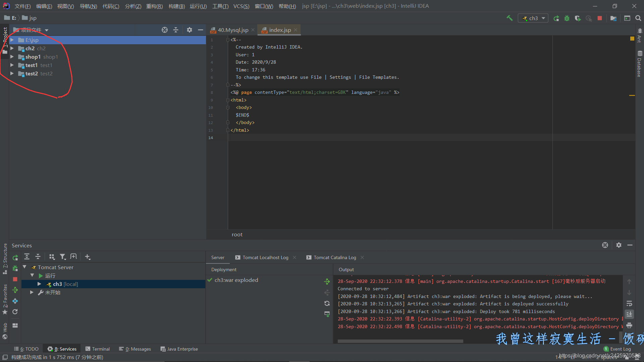
Task: Open the Server services panel settings
Action: (619, 245)
